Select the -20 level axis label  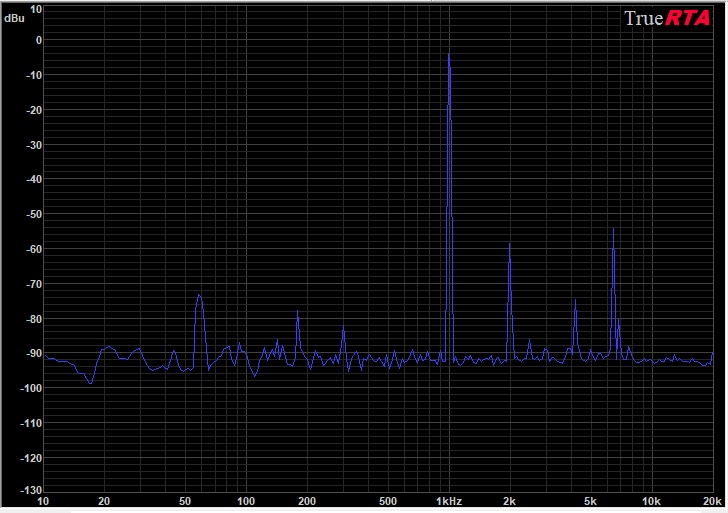click(x=33, y=110)
